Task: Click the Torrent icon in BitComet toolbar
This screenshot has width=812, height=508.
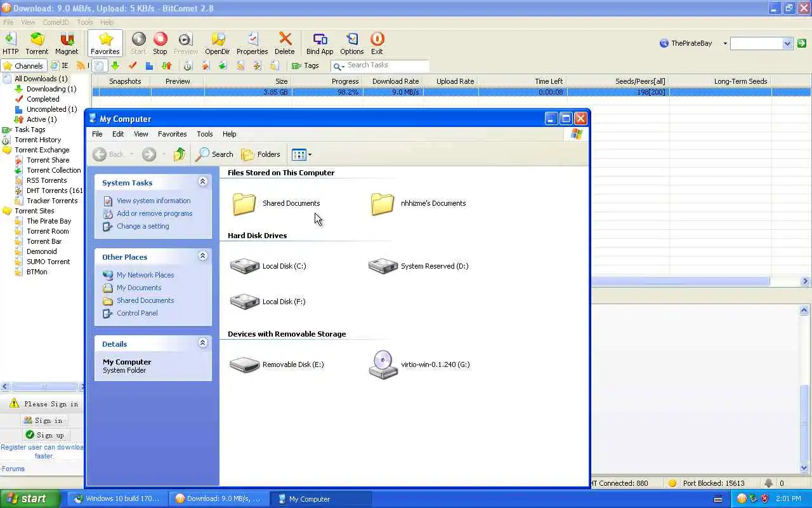Action: point(37,43)
